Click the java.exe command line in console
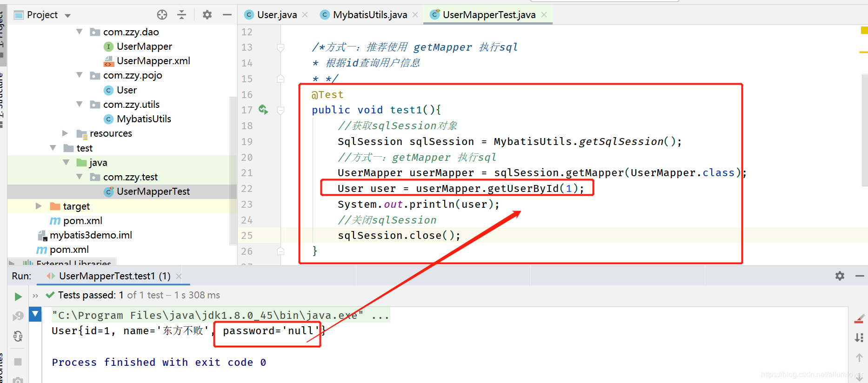 pyautogui.click(x=220, y=315)
